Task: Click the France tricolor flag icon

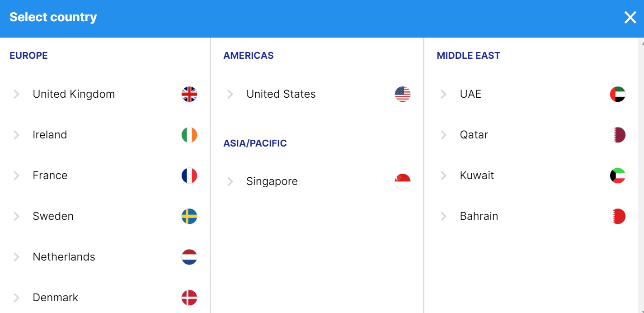Action: [189, 175]
